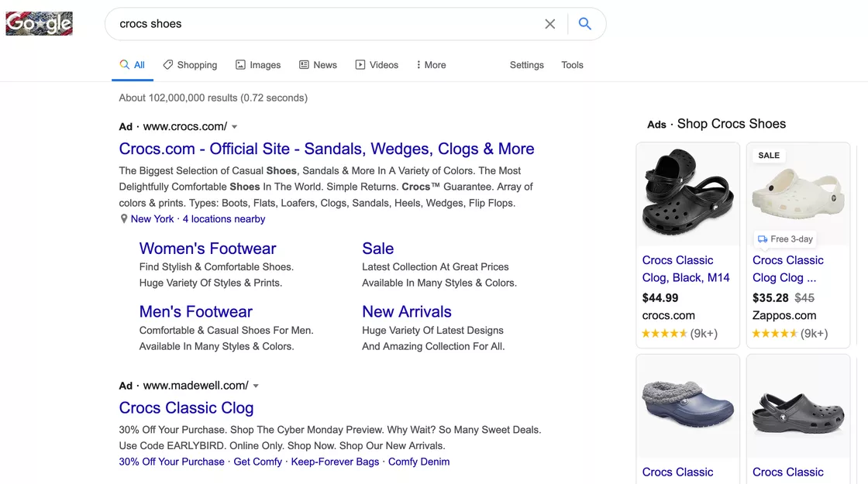Clear the search box with X icon
The height and width of the screenshot is (484, 868).
click(x=549, y=24)
